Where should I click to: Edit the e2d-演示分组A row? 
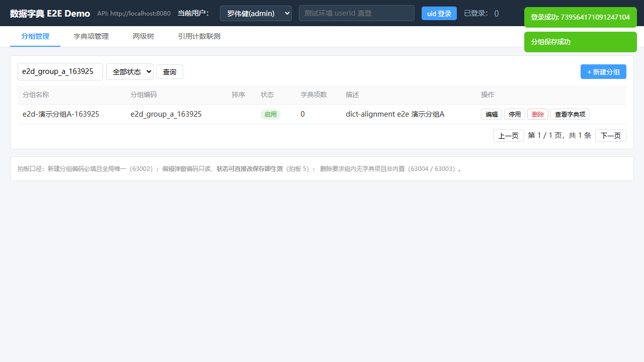(x=492, y=114)
